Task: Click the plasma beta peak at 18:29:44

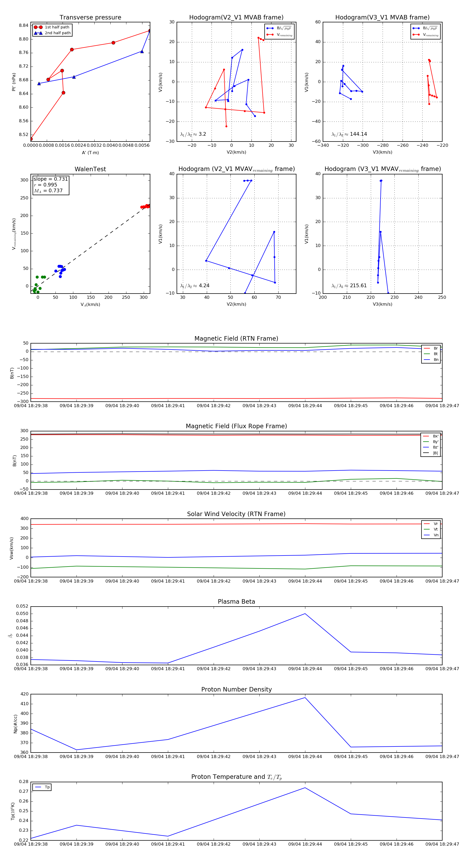Action: pos(305,613)
